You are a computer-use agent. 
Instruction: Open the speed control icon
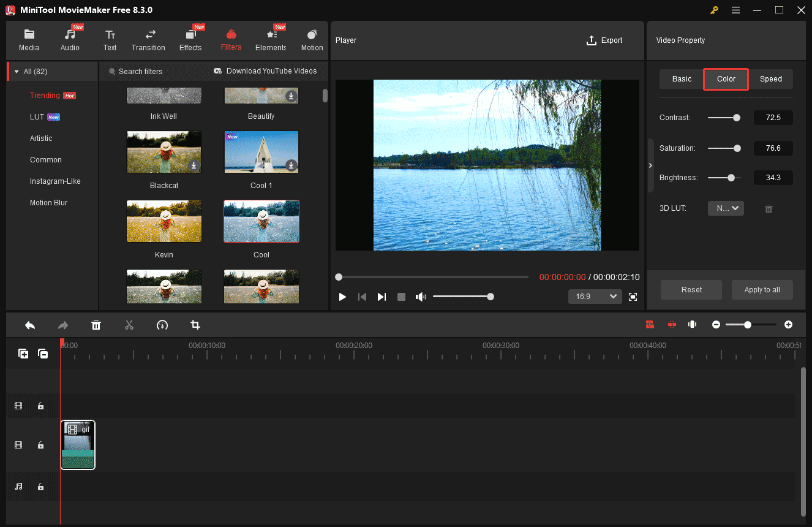tap(162, 325)
